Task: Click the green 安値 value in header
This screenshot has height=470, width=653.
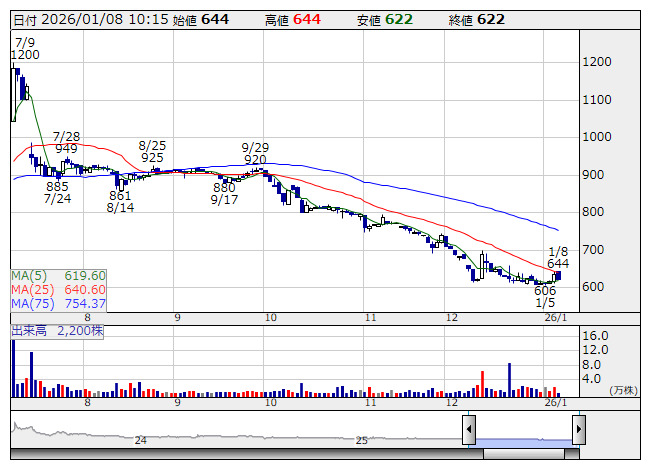Action: [x=399, y=19]
